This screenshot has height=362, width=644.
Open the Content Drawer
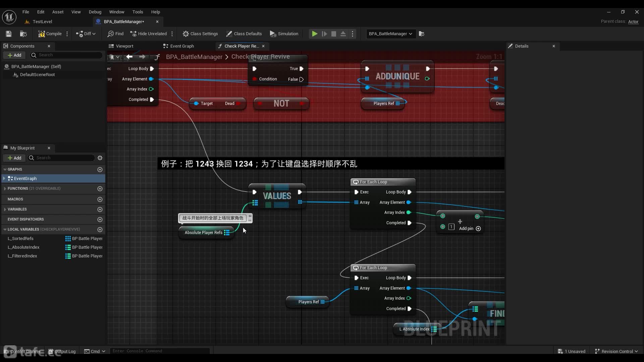[x=22, y=351]
